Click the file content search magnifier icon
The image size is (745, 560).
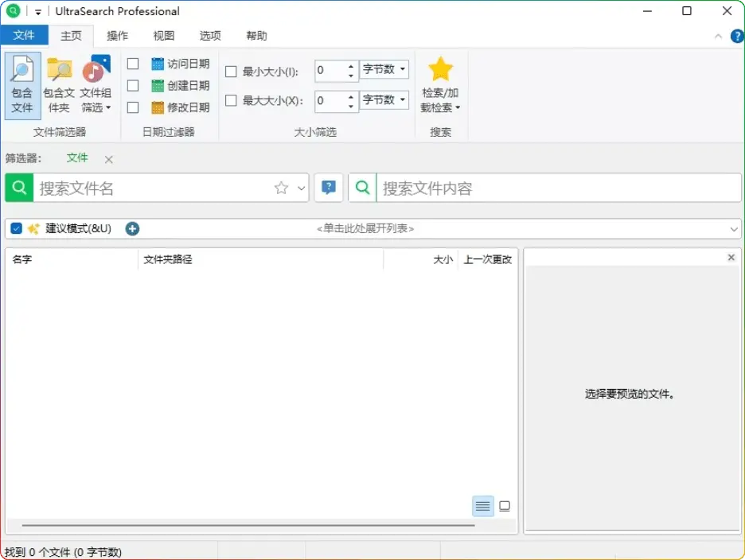click(362, 188)
